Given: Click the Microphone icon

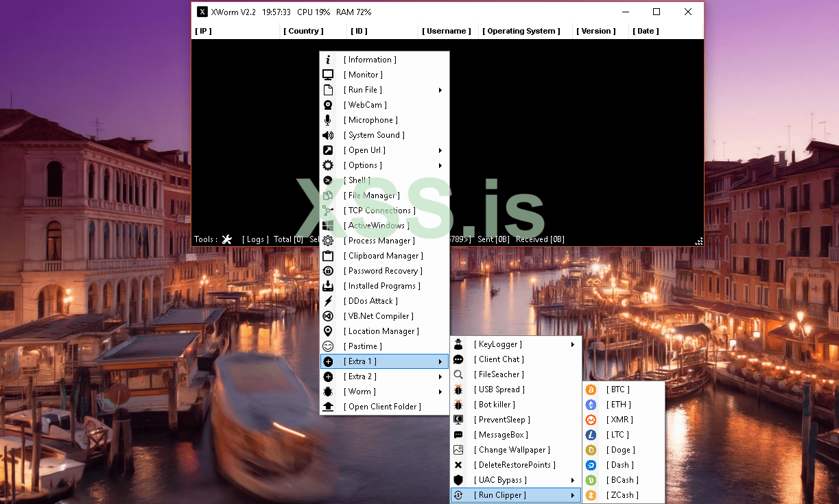Looking at the screenshot, I should tap(328, 120).
